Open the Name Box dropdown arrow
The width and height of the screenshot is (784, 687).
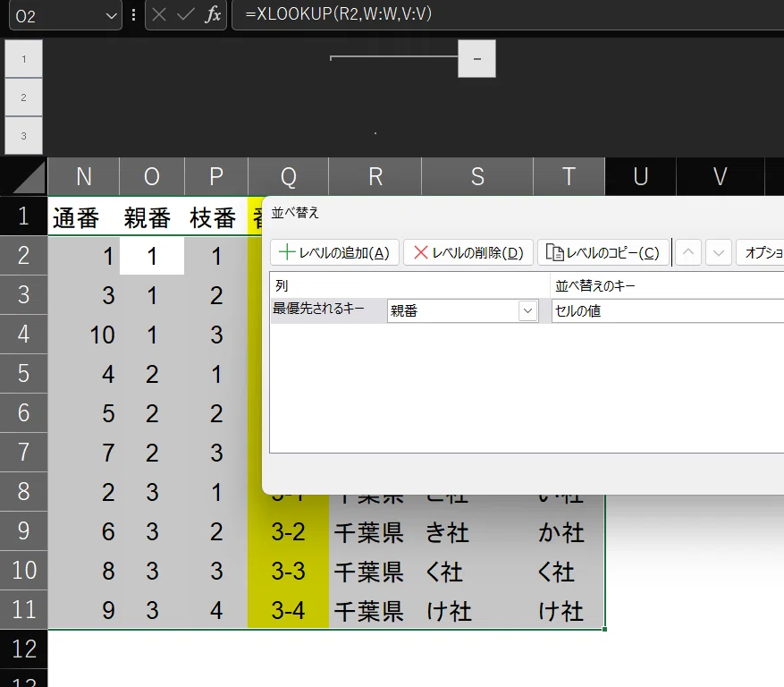[111, 16]
